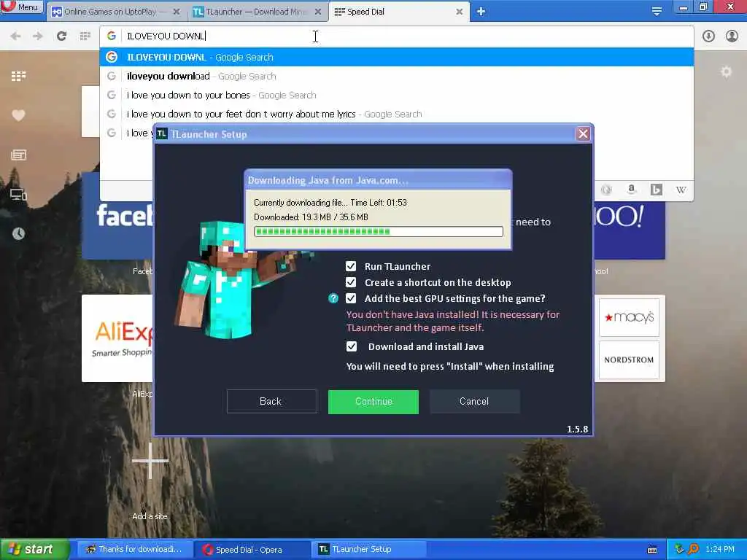Select the Speed Dial tab
Image resolution: width=747 pixels, height=560 pixels.
point(398,12)
